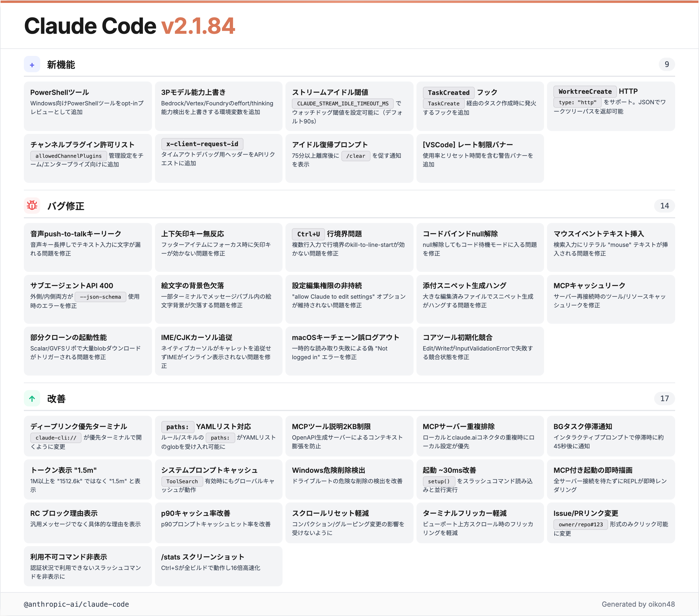Open the "3Pモデル能力上書き" card title
This screenshot has width=699, height=616.
[193, 92]
